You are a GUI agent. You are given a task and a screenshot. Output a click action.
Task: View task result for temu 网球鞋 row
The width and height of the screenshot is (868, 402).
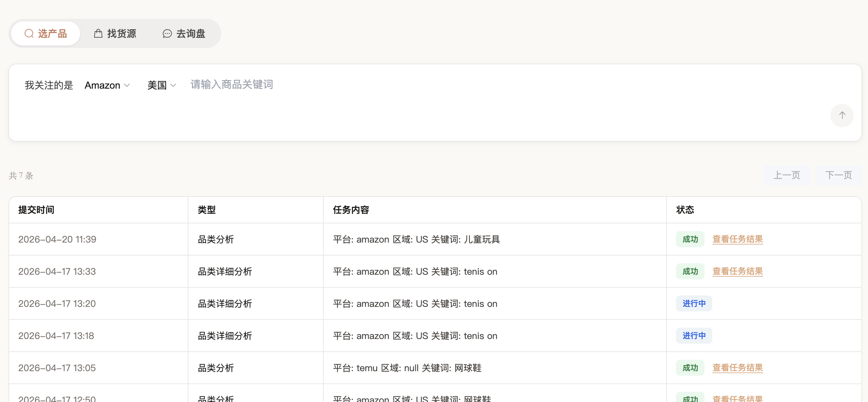[737, 368]
